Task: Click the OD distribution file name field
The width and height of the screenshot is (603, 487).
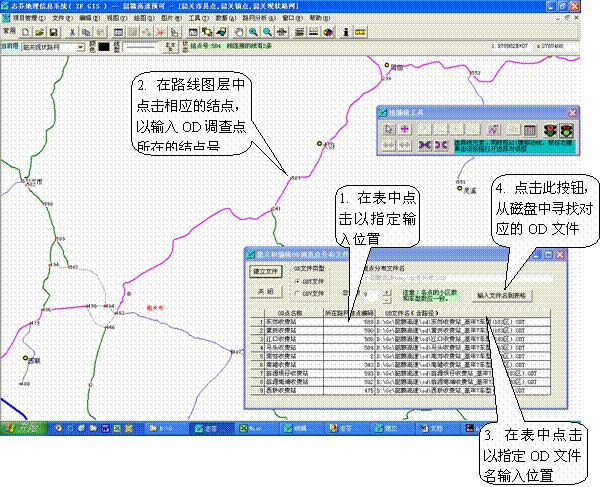Action: (458, 277)
